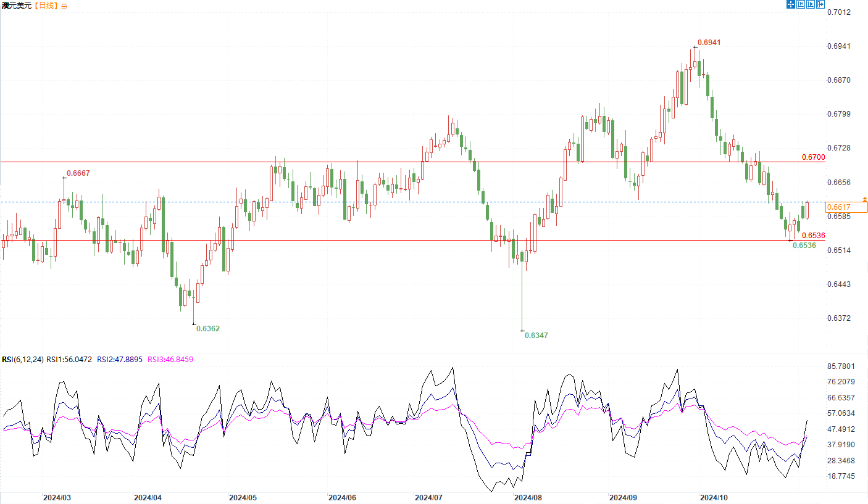The image size is (868, 504).
Task: Select the magenta RSI3:46.8459 legend value
Action: (170, 360)
